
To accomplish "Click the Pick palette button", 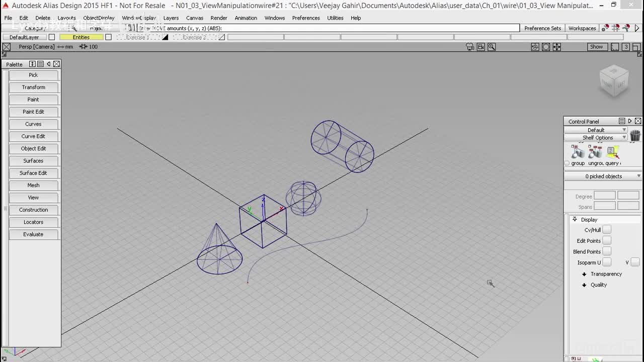I will point(33,75).
